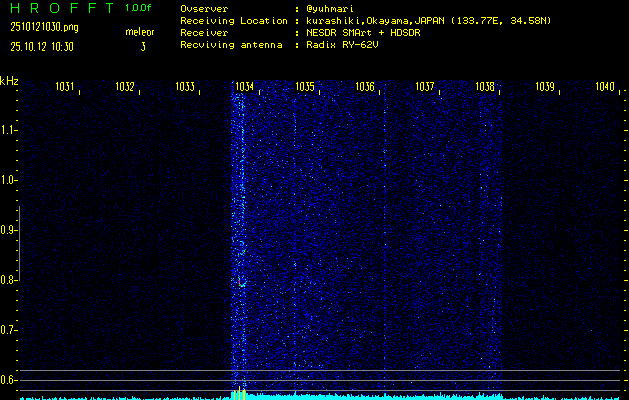
Task: Click the kHz axis unit label
Action: (9, 81)
